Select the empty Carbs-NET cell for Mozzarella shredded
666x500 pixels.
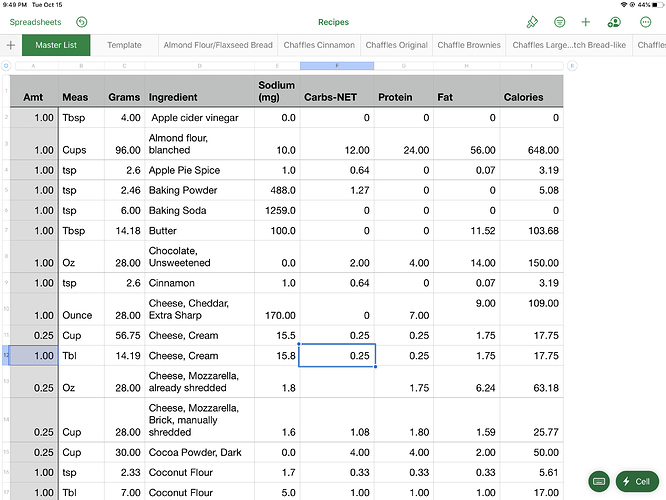pos(337,381)
